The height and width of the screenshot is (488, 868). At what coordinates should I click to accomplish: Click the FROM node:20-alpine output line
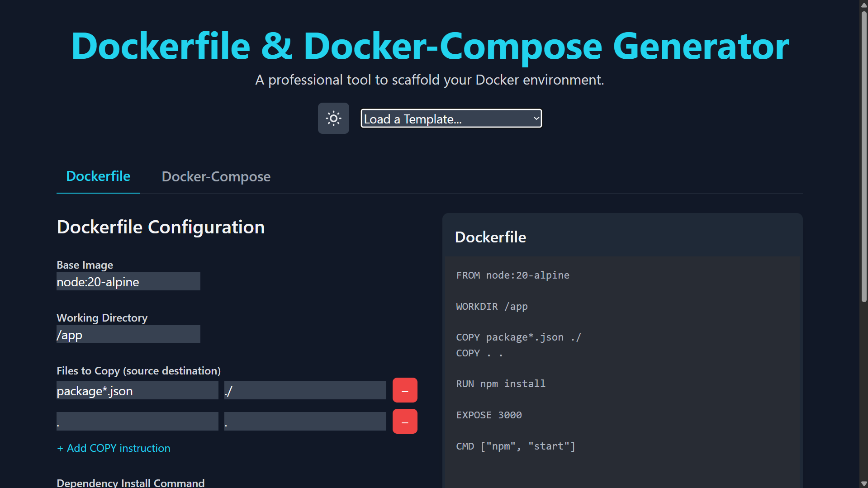pyautogui.click(x=512, y=275)
